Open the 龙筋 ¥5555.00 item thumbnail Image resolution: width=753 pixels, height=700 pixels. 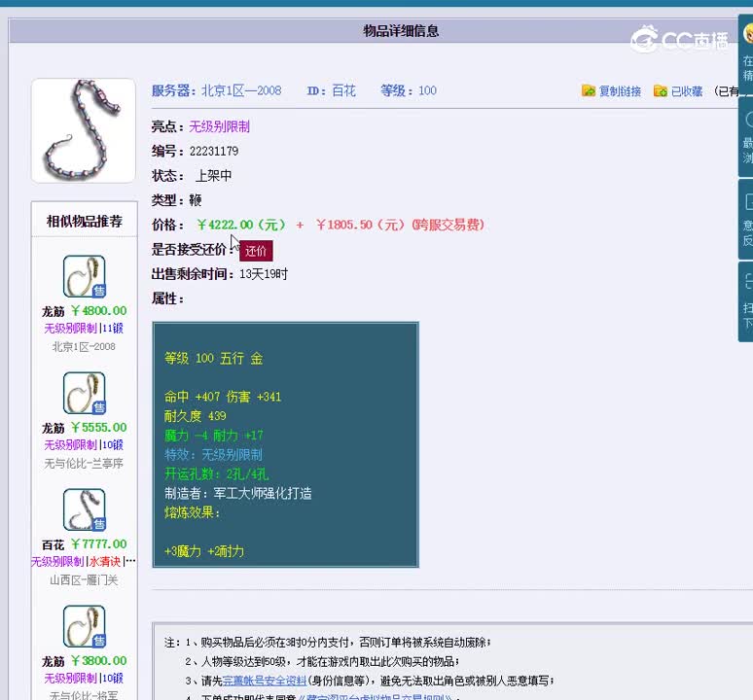pyautogui.click(x=85, y=393)
